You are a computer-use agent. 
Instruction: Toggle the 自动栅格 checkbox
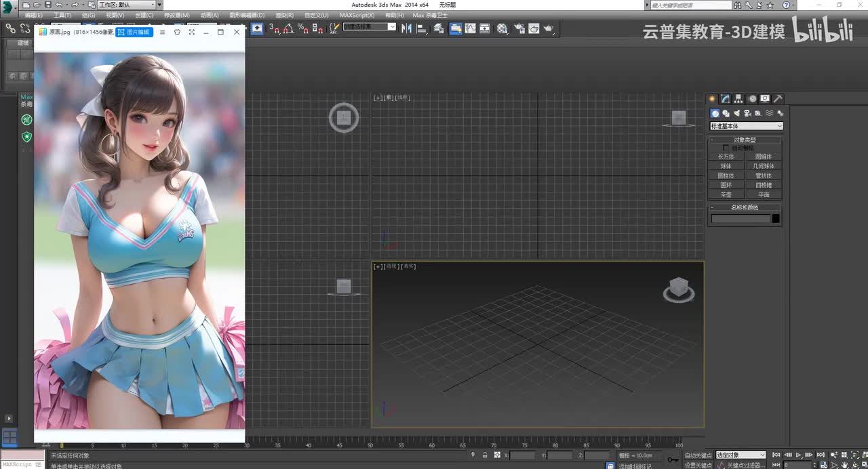(x=726, y=148)
